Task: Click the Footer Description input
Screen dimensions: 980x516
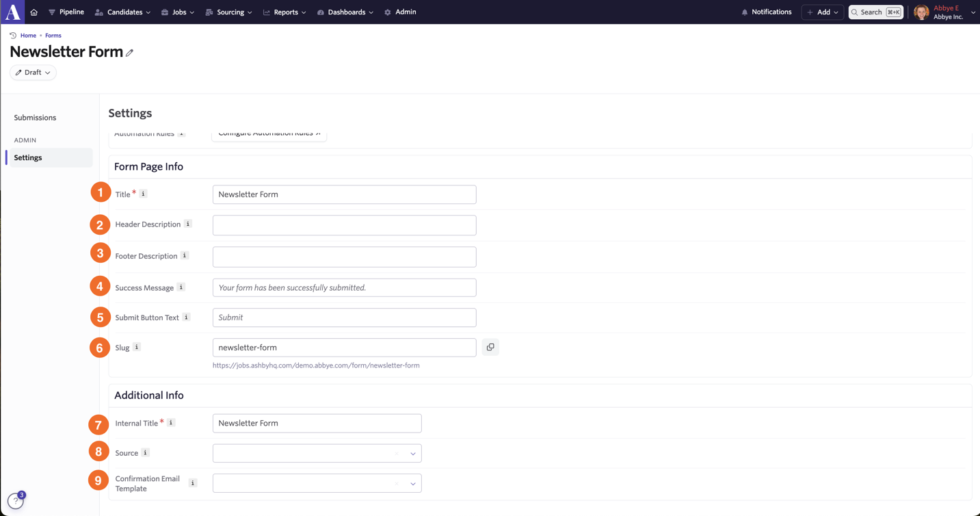Action: [344, 257]
